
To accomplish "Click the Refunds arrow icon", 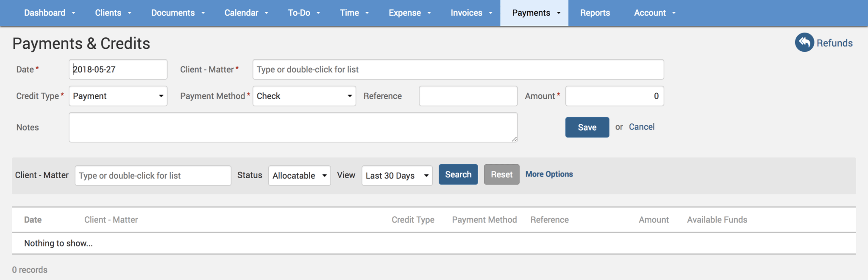I will click(x=804, y=42).
